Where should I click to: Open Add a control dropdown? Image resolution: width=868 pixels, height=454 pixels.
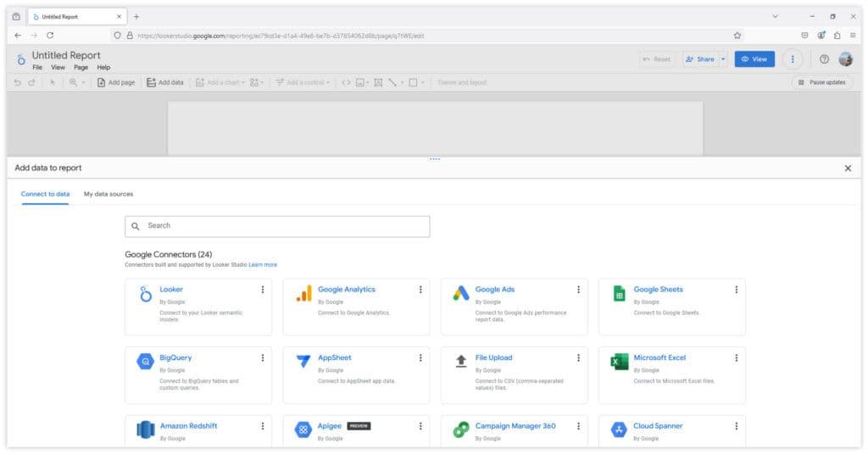click(x=303, y=82)
